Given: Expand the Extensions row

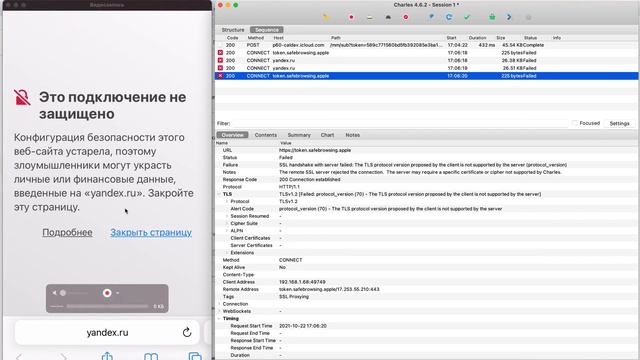Looking at the screenshot, I should (x=227, y=253).
